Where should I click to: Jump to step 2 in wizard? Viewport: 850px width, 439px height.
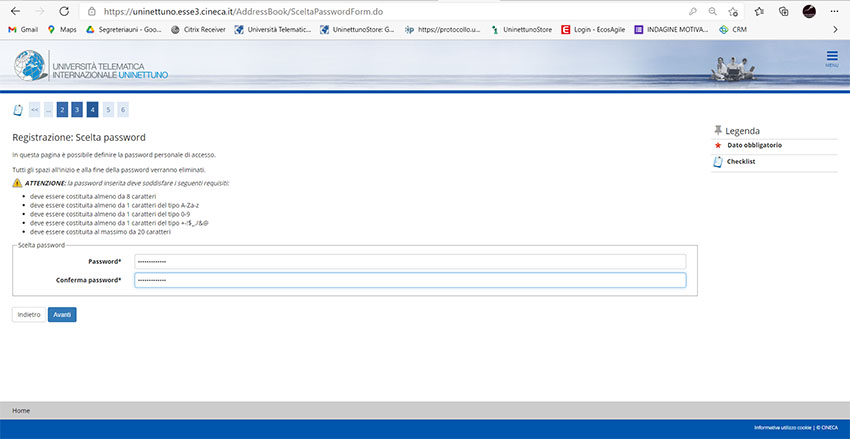[x=62, y=110]
